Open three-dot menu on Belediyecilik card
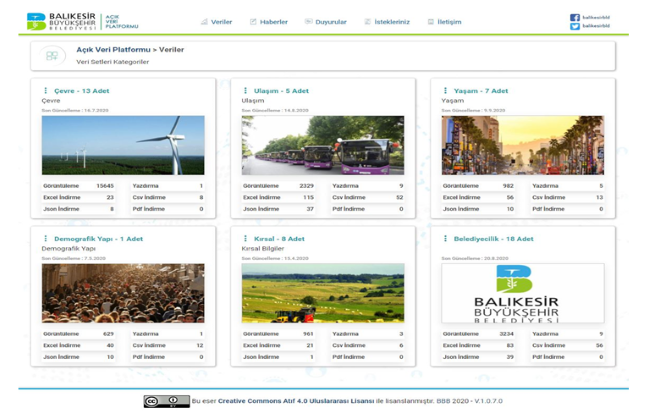This screenshot has width=650, height=414. point(445,239)
